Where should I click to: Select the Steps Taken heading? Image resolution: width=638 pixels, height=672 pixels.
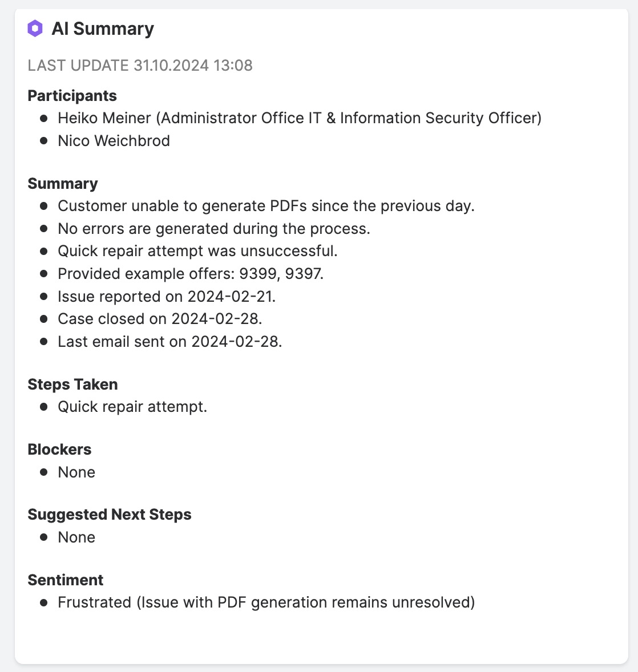72,384
